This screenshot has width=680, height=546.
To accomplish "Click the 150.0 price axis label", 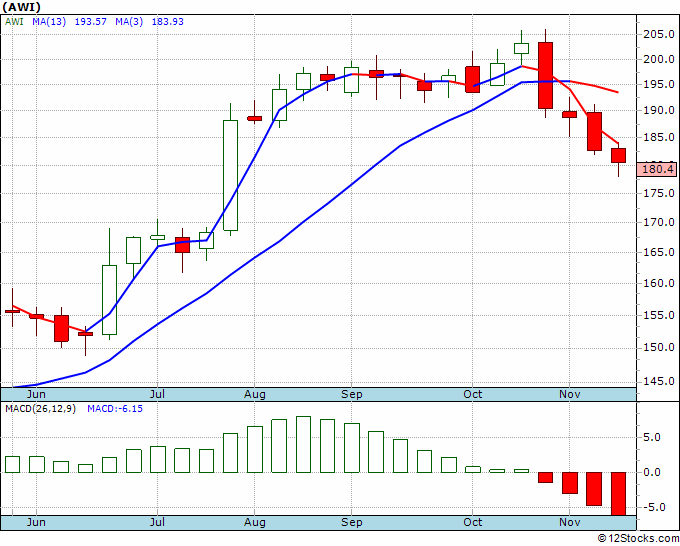I will tap(658, 347).
